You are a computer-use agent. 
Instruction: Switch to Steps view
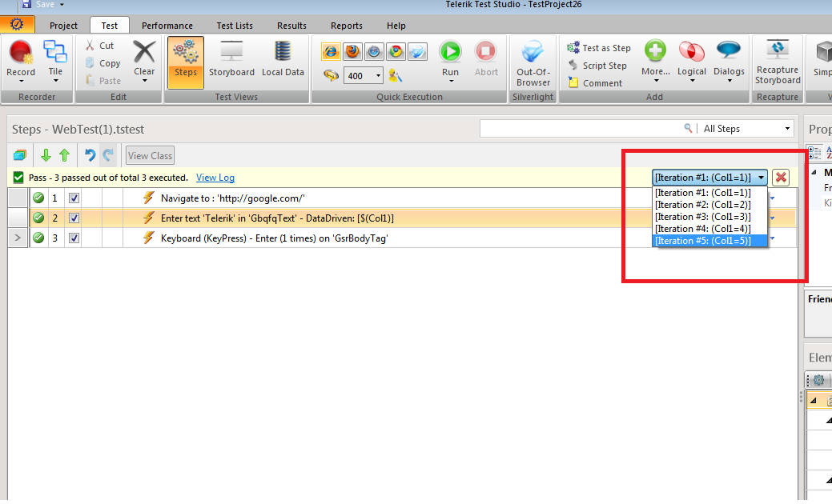click(186, 62)
